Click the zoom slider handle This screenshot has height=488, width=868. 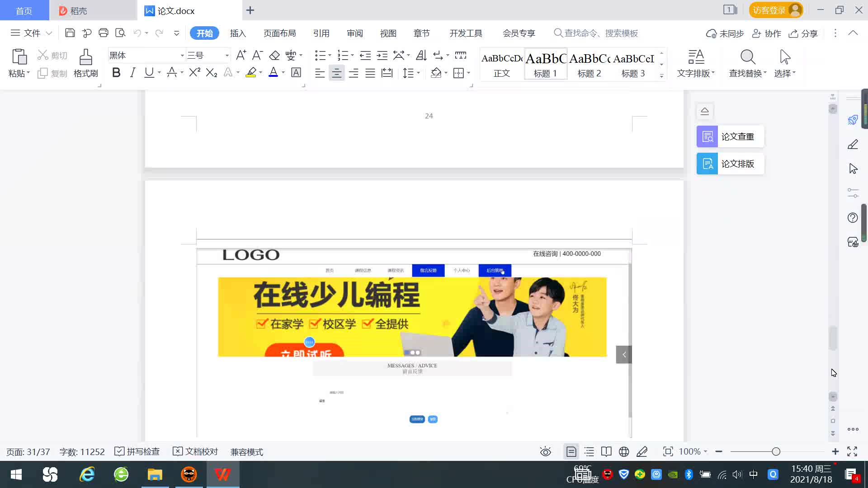[776, 452]
